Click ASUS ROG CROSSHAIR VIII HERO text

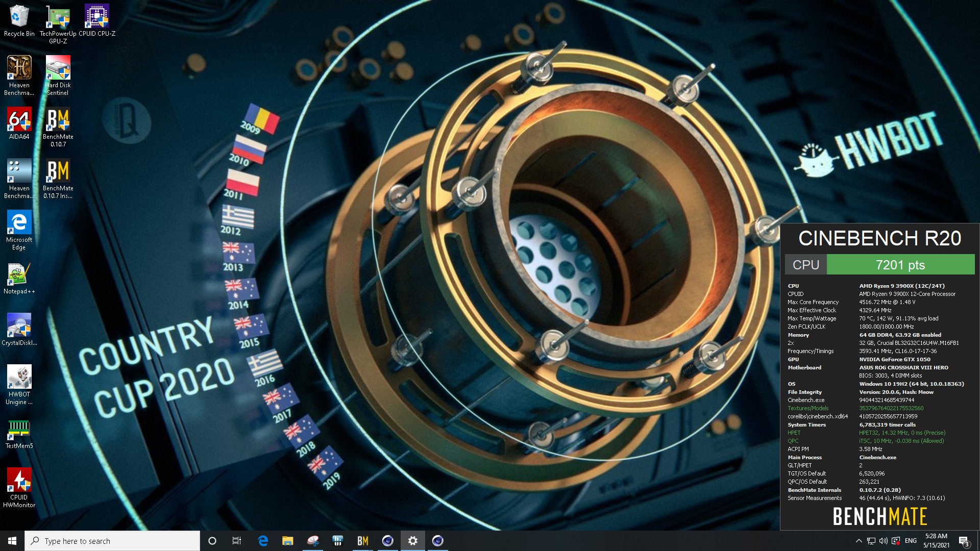point(903,367)
